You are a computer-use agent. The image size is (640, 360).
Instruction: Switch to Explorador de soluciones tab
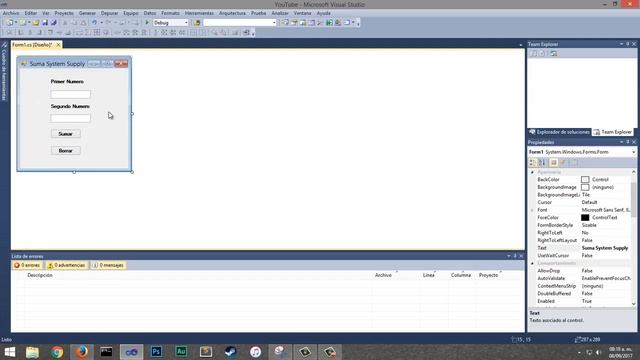pyautogui.click(x=560, y=132)
